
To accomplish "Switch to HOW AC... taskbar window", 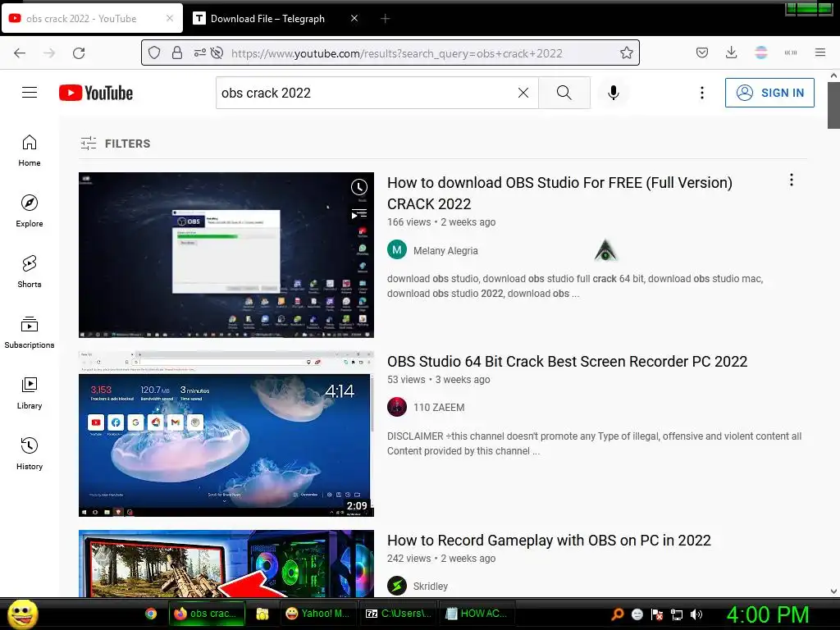I will coord(477,614).
